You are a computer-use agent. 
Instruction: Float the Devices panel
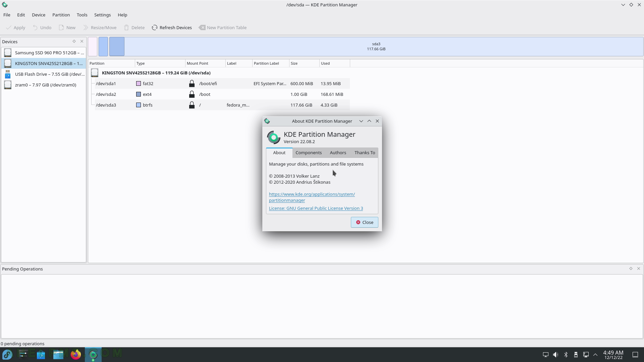74,41
